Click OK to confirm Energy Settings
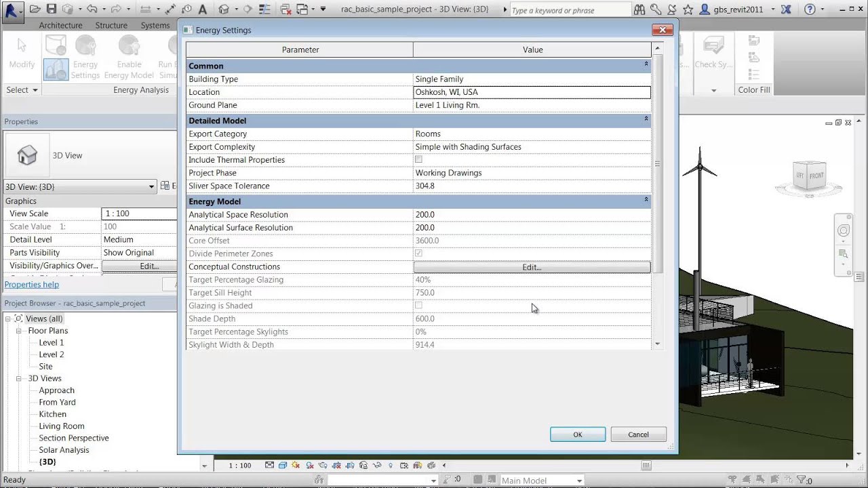The height and width of the screenshot is (488, 868). pos(577,434)
